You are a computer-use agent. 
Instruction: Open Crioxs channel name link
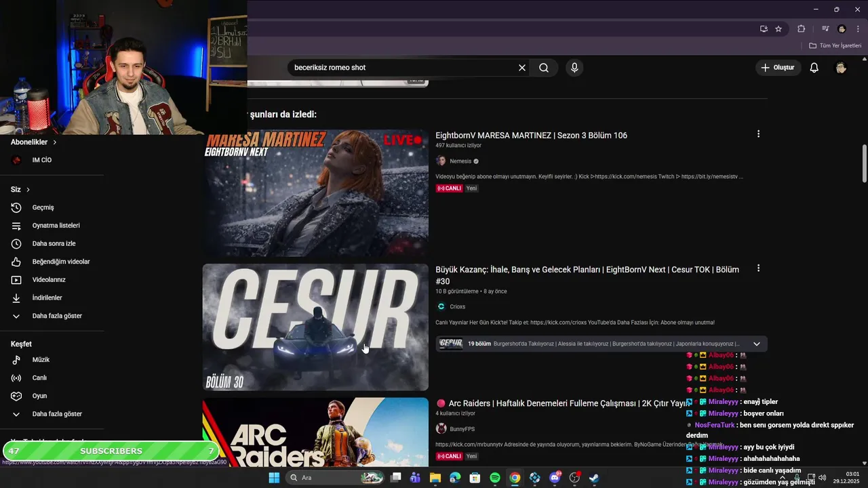458,306
